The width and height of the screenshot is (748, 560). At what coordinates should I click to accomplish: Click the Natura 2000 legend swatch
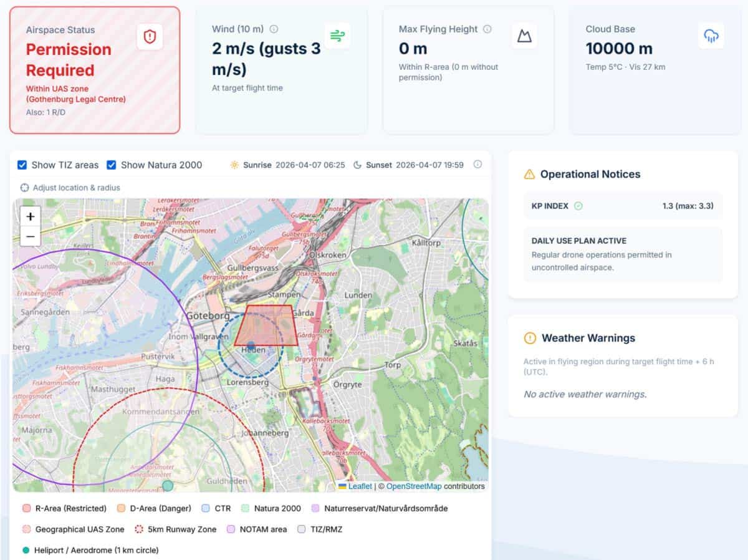245,508
